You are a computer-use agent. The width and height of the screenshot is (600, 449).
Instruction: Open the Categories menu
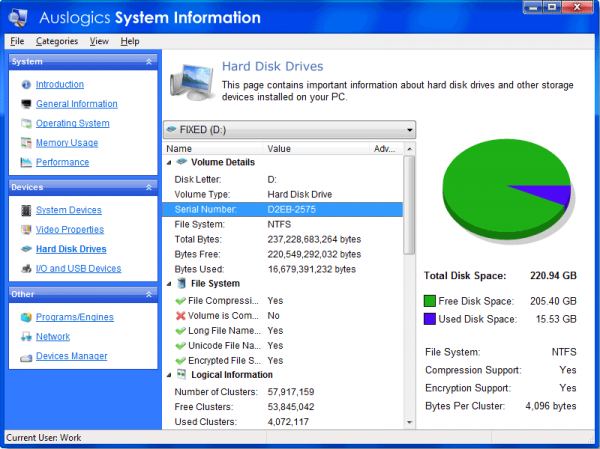coord(56,41)
